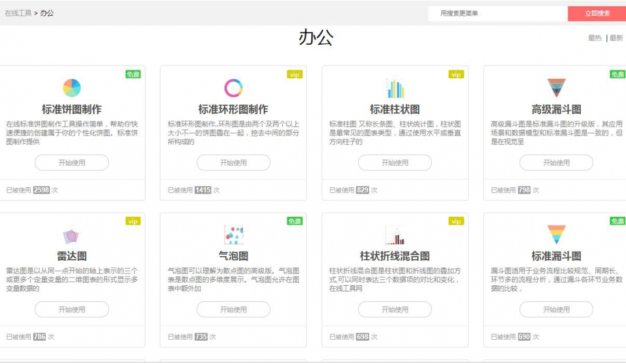Click the 雷达图 radar chart icon
This screenshot has height=364, width=626.
tap(71, 235)
